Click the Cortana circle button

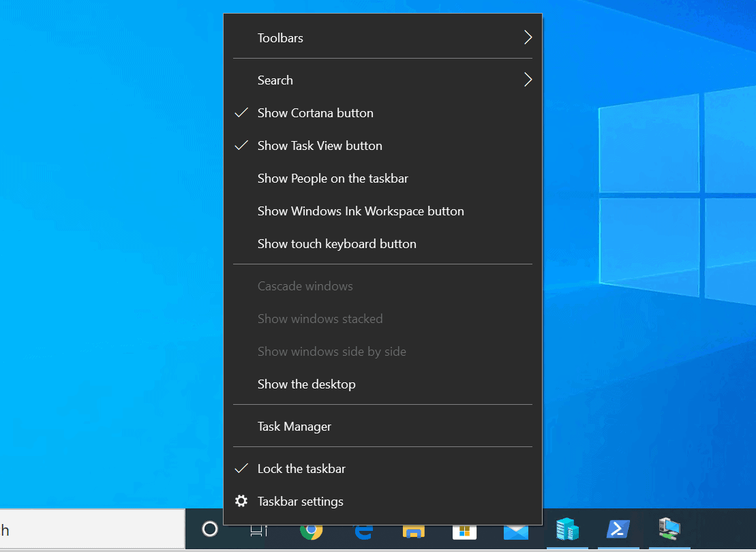pyautogui.click(x=209, y=529)
